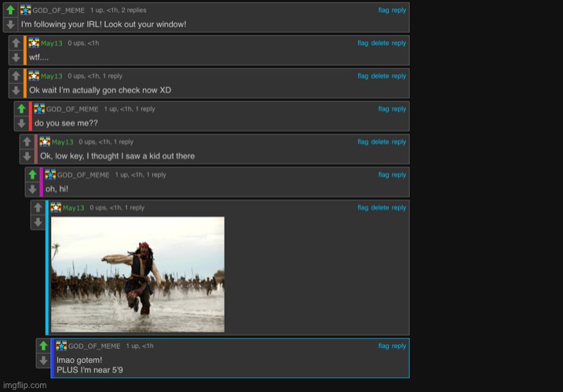
Task: Downvote the "Look out your window" comment
Action: click(x=10, y=24)
